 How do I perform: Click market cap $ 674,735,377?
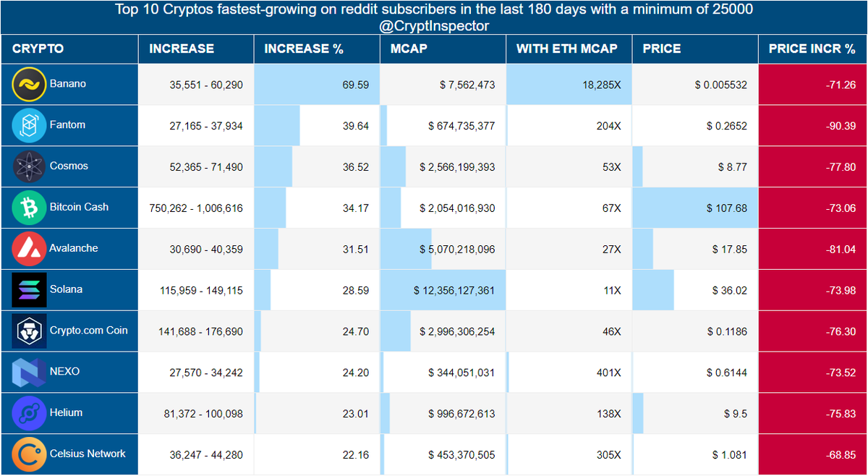coord(461,126)
